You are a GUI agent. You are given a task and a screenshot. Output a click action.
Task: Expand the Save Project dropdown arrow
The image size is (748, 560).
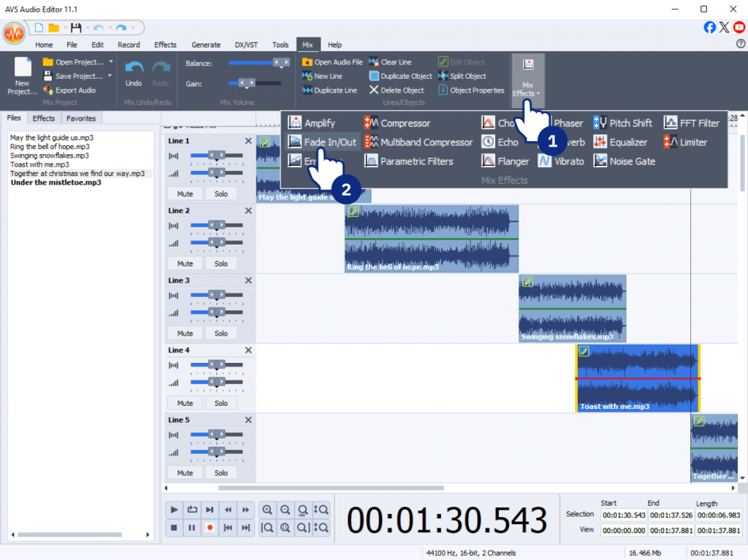[x=110, y=76]
